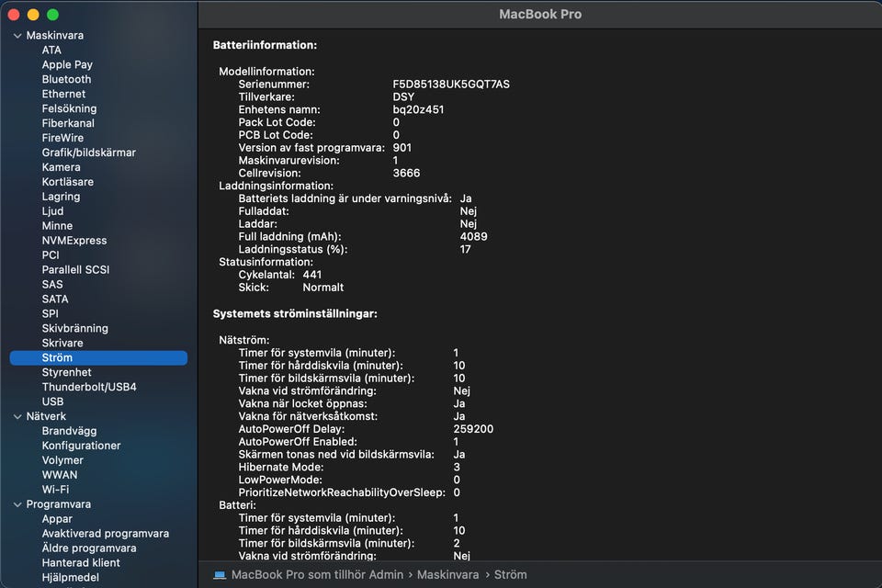
Task: Show Bluetooth hardware information
Action: (x=66, y=79)
